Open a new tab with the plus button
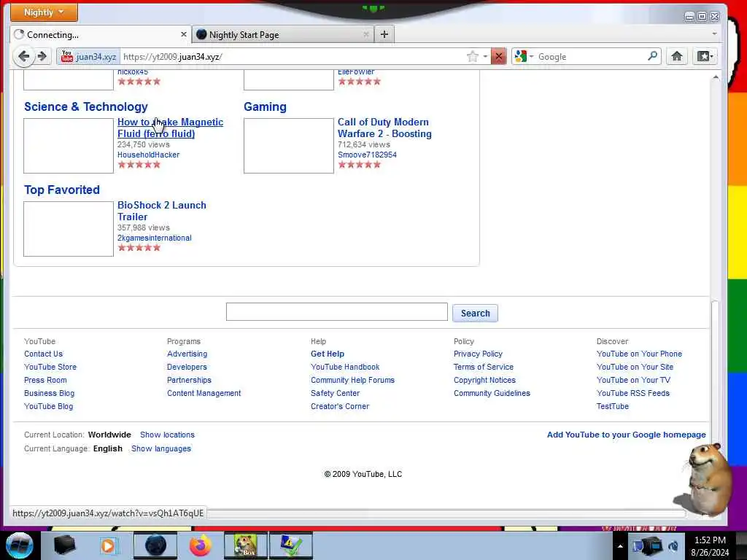 [384, 34]
